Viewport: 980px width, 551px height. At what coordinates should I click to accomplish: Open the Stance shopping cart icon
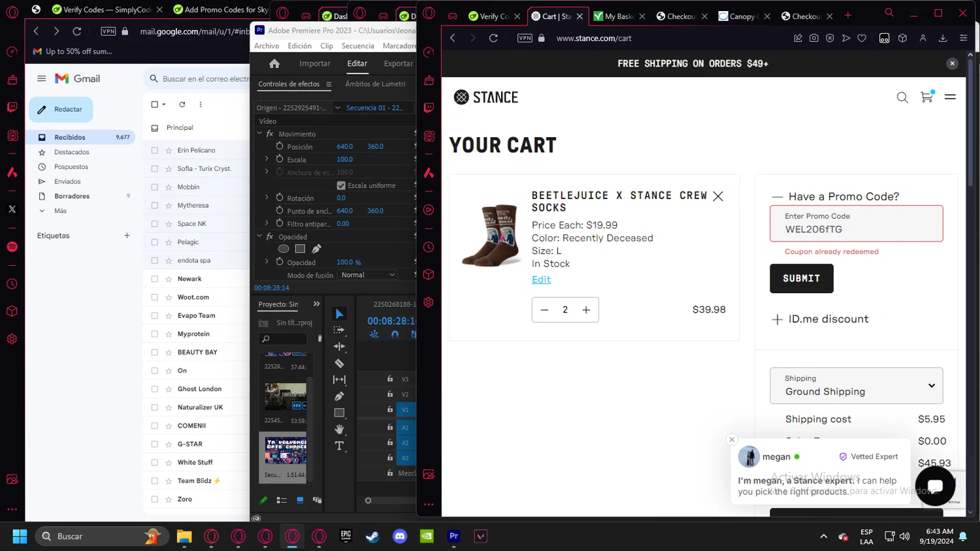tap(926, 97)
